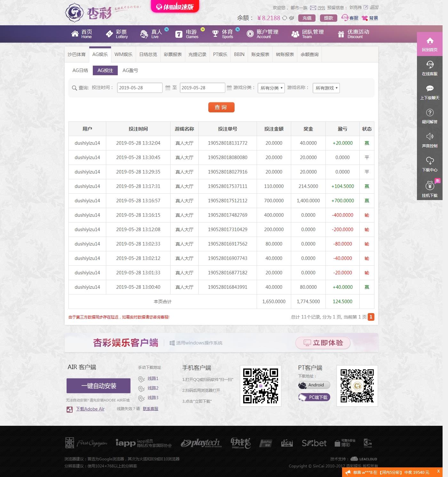Viewport: 448px width, 477px height.
Task: Close the winning notification with X
Action: 438,472
